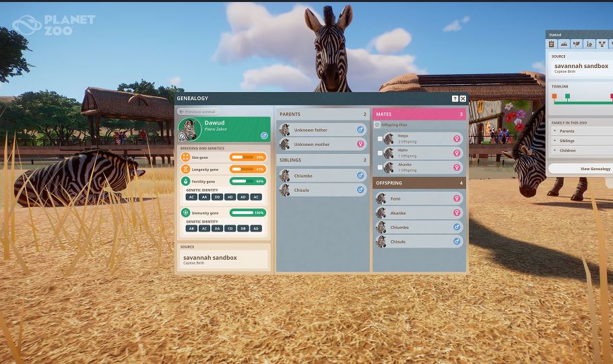Open offspring Femi's entry

[419, 198]
